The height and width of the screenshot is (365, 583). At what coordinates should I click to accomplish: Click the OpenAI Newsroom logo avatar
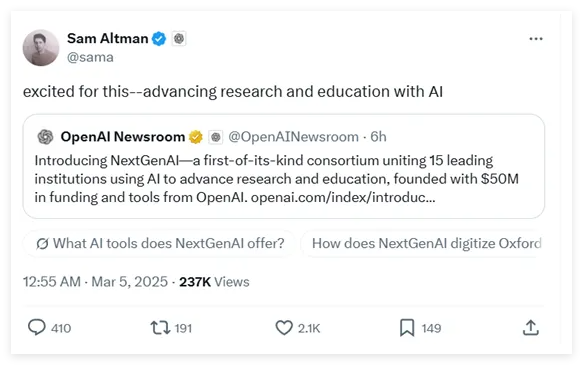click(45, 137)
